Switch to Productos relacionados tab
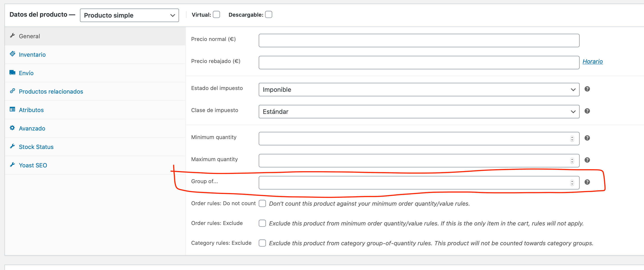644x270 pixels. 95,91
